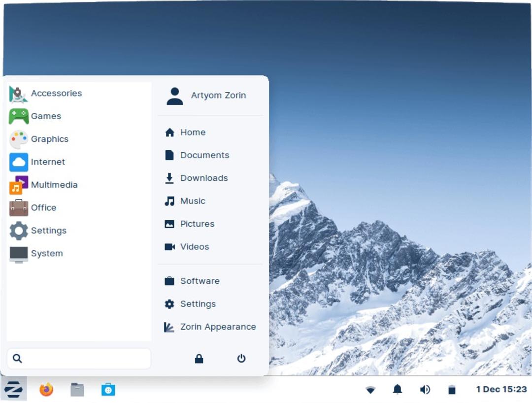
Task: Open the clock showing 1 Dec 15:23
Action: click(501, 389)
